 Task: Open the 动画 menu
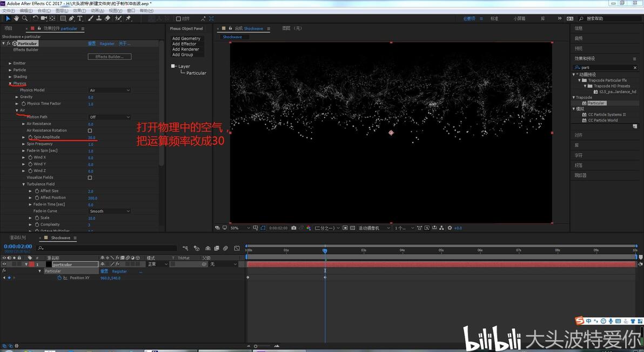[97, 11]
